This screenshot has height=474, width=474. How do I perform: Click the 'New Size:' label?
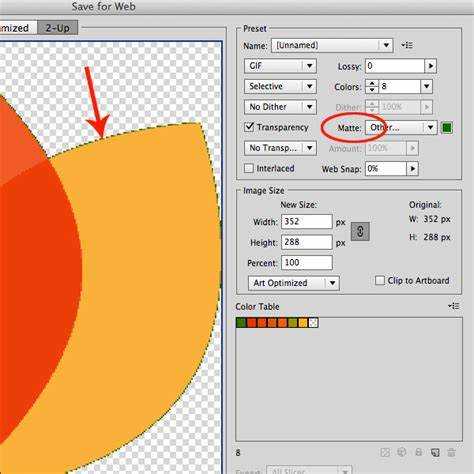pyautogui.click(x=299, y=204)
